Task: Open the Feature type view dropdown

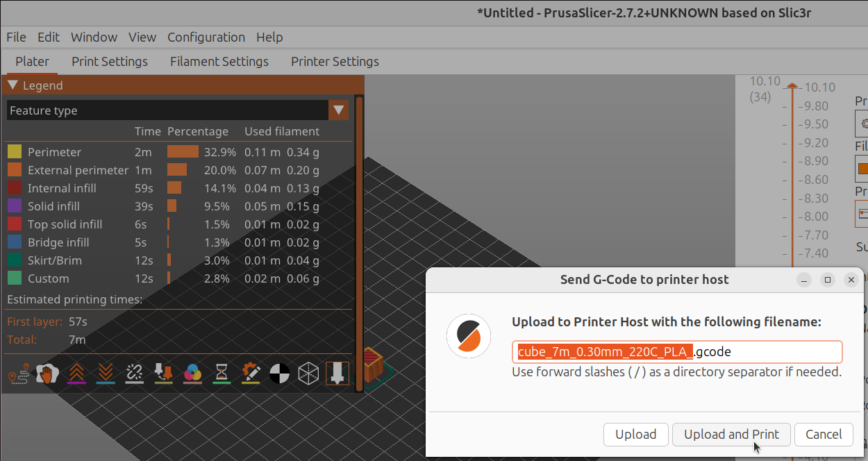Action: click(339, 110)
